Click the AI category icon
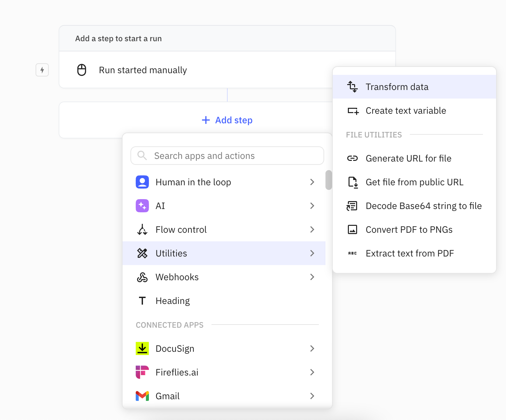This screenshot has height=420, width=506. 142,206
